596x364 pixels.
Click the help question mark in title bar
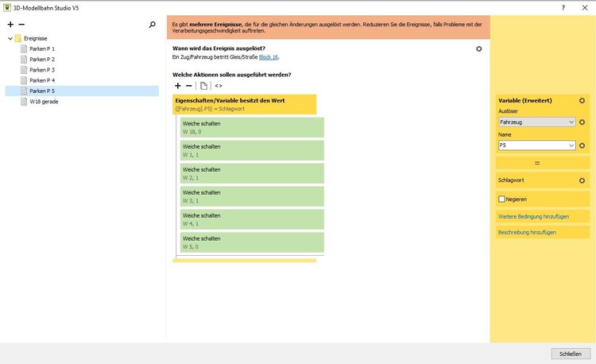563,8
